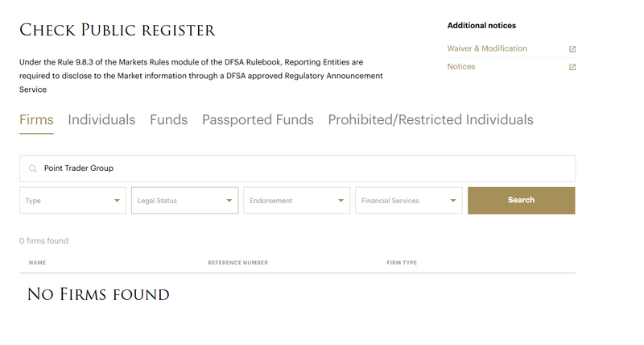Select the Prohibited/Restricted Individuals tab
This screenshot has width=644, height=345.
[431, 119]
